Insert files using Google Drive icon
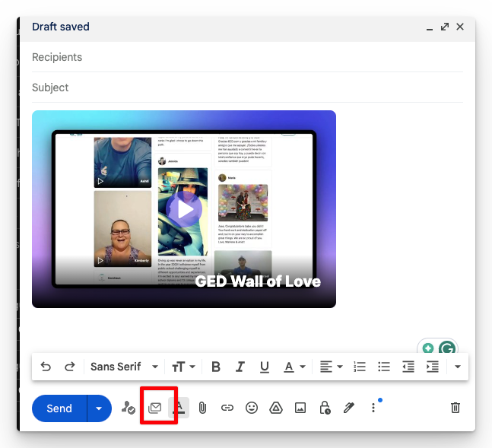 pyautogui.click(x=276, y=408)
